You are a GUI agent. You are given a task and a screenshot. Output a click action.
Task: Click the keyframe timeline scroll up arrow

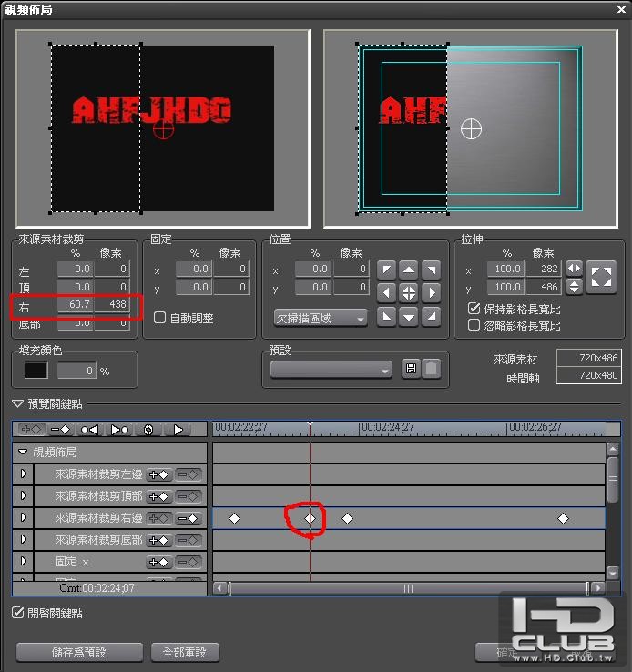(613, 449)
